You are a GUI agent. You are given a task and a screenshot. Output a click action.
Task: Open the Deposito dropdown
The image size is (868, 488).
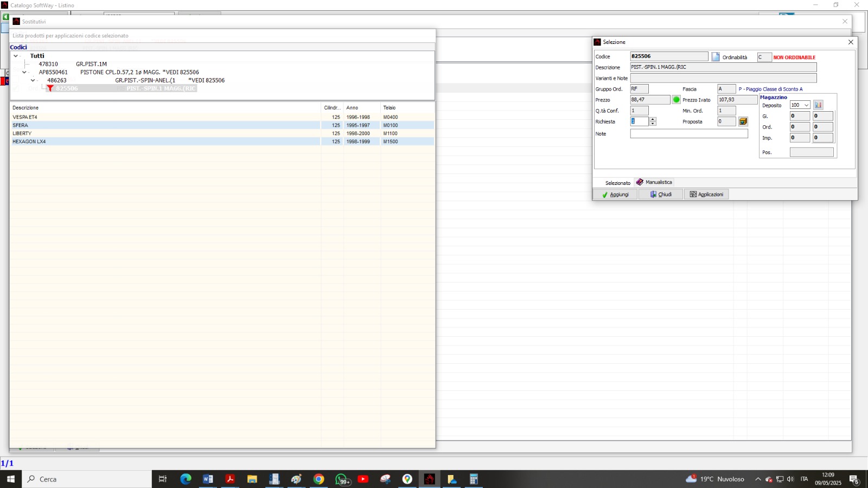(x=806, y=105)
